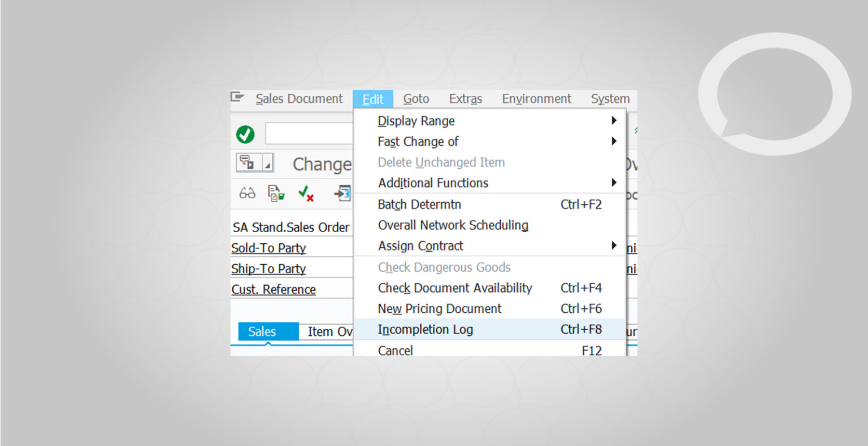Click the exit-to-document toolbar icon
The image size is (868, 446).
click(341, 193)
